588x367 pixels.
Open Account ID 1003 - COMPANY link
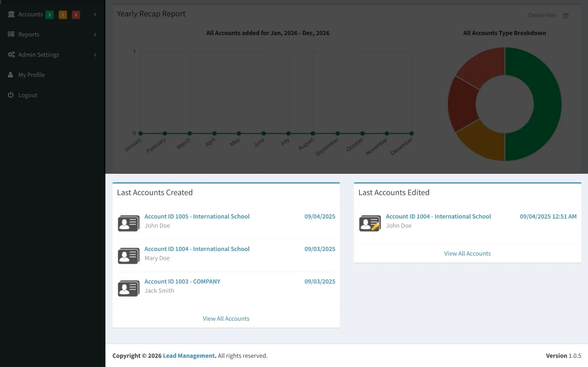tap(182, 281)
